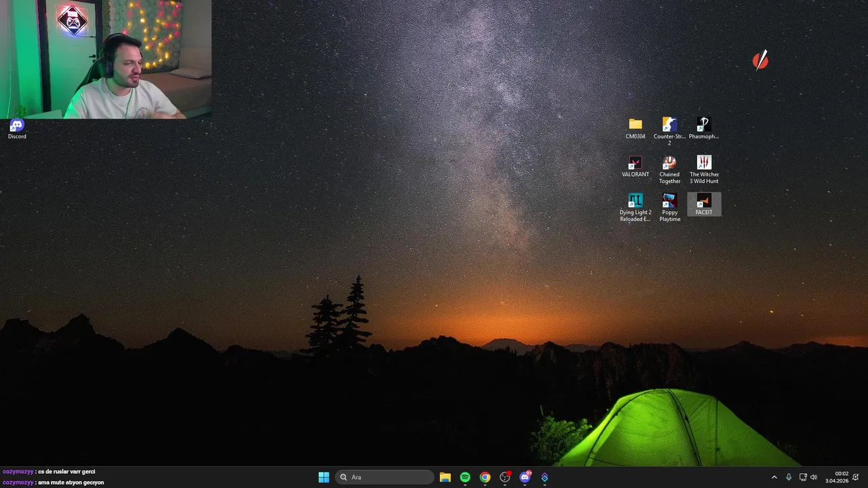Open the CM0304 folder
This screenshot has height=488, width=868.
[x=635, y=128]
